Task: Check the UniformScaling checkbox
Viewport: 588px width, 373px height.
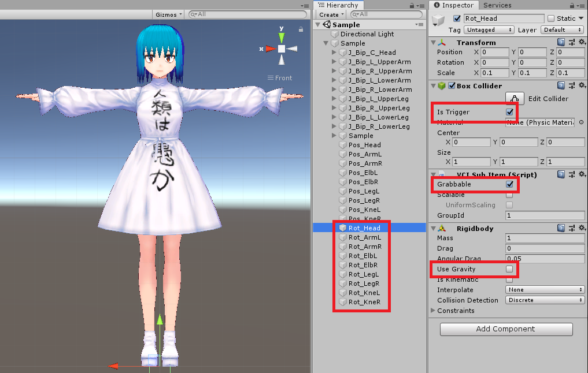Action: point(509,205)
